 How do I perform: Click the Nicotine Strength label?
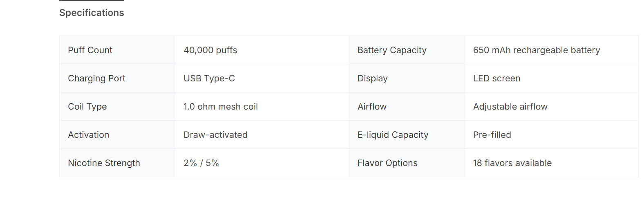pyautogui.click(x=104, y=163)
